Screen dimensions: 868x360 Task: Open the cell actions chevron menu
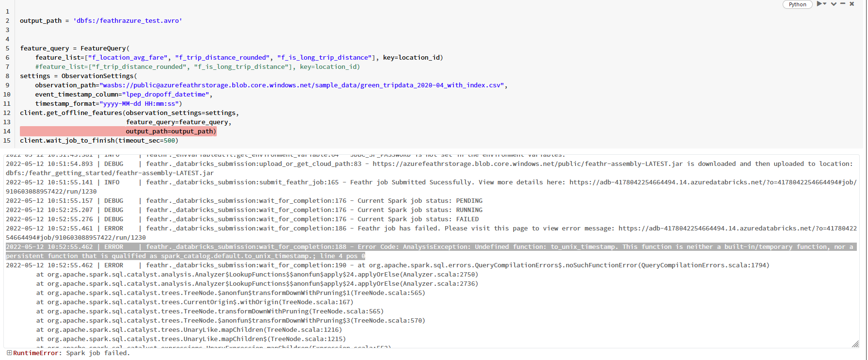(834, 4)
